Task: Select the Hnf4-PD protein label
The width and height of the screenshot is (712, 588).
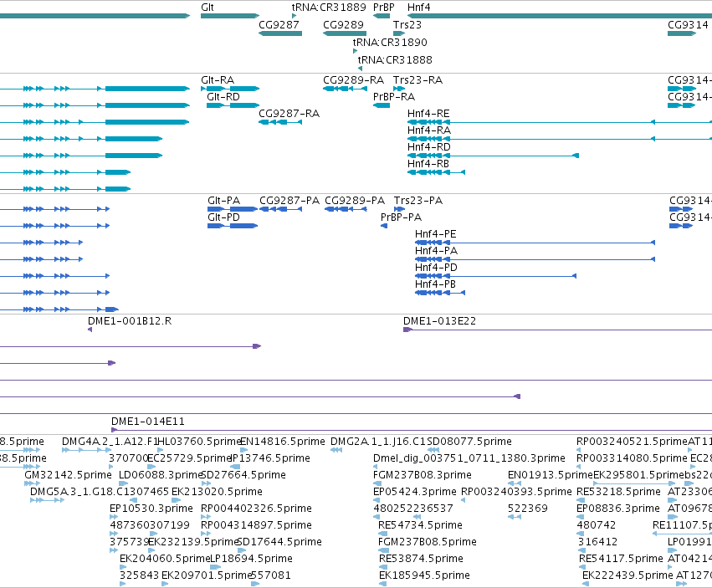Action: (x=436, y=268)
